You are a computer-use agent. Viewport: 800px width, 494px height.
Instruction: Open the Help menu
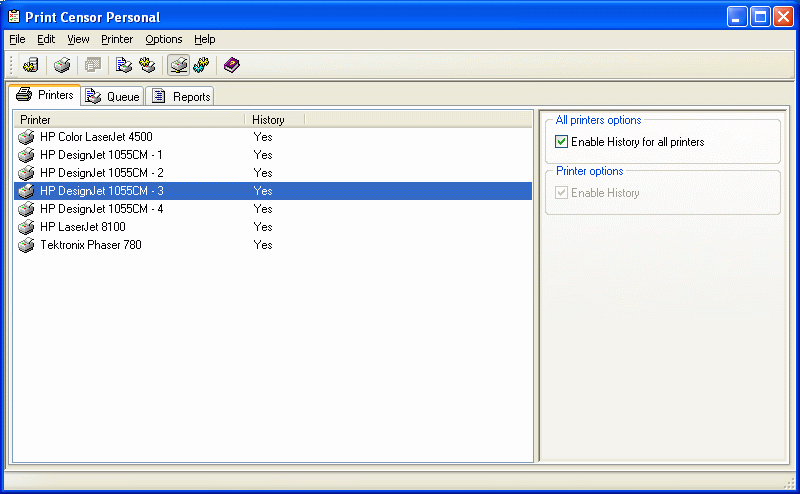tap(205, 39)
